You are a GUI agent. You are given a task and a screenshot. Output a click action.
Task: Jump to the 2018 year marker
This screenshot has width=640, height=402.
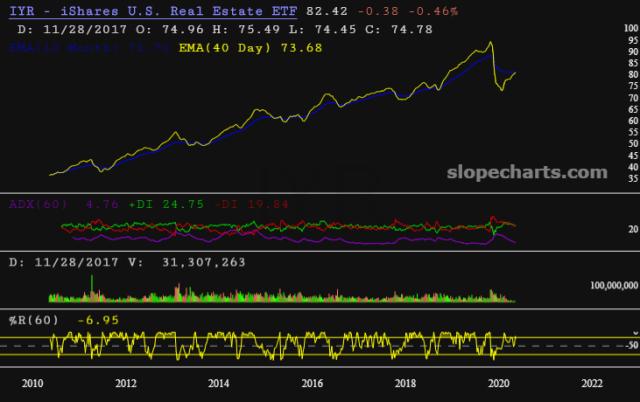[x=405, y=383]
